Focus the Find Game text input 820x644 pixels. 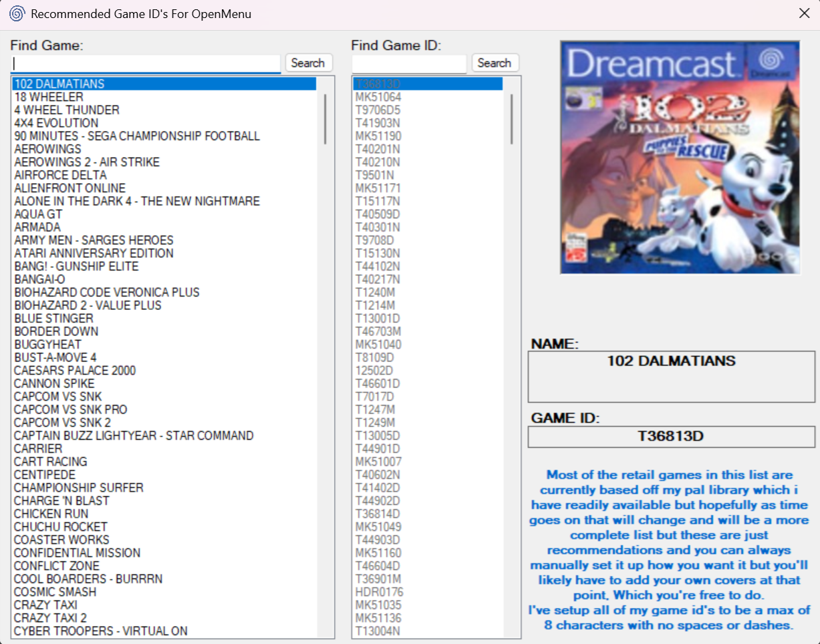pos(146,63)
